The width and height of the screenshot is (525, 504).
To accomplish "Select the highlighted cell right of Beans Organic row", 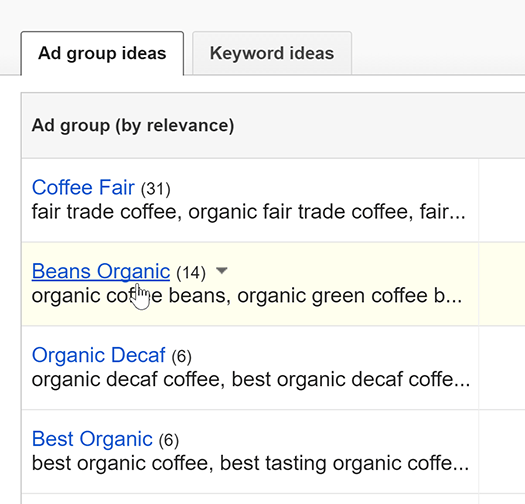I will click(x=502, y=284).
